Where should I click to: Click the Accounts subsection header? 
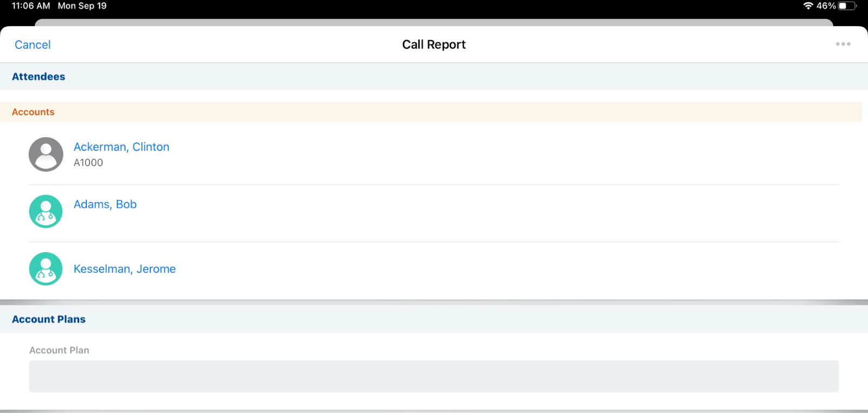tap(33, 112)
